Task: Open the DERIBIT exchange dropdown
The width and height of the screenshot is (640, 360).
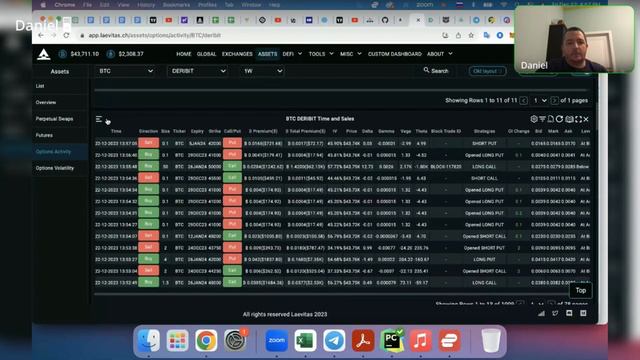Action: point(198,71)
